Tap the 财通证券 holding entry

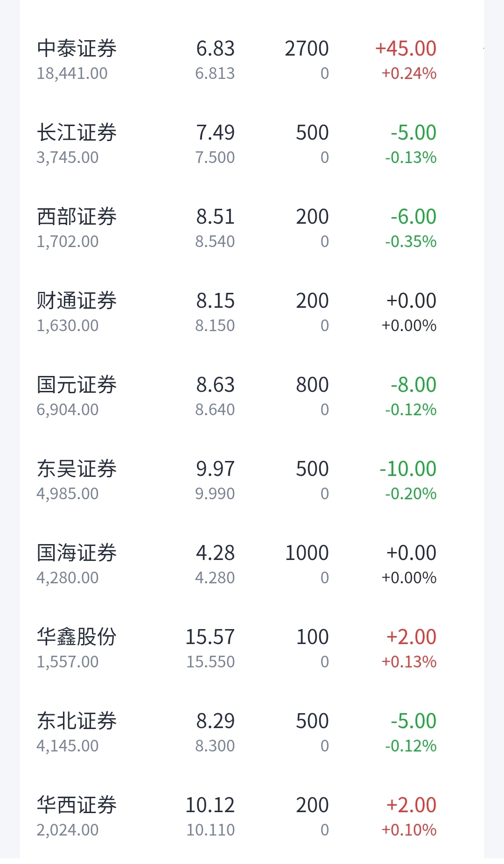[x=252, y=312]
